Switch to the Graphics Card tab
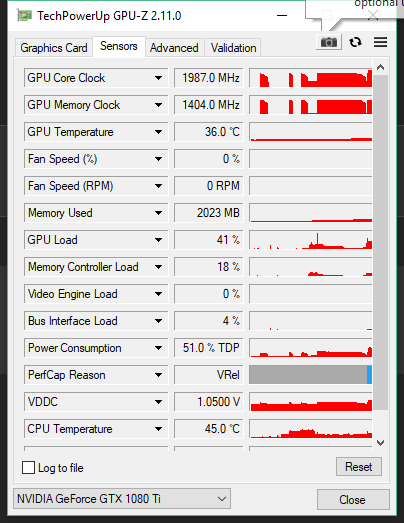Image resolution: width=404 pixels, height=523 pixels. tap(54, 48)
